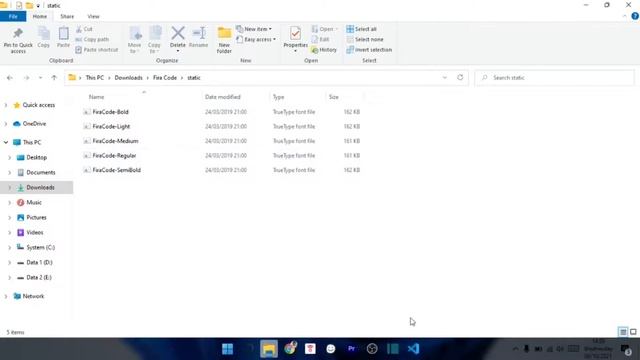The width and height of the screenshot is (640, 360).
Task: Open the Copy to menu
Action: (x=154, y=40)
